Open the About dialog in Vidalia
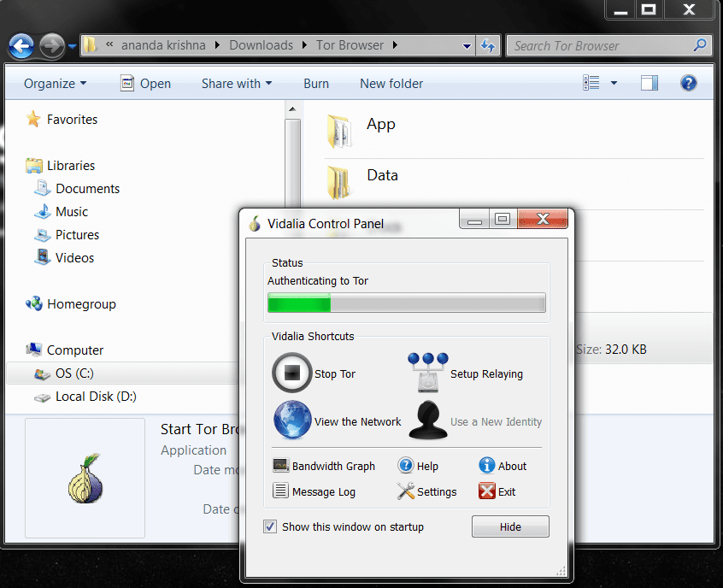This screenshot has height=588, width=723. click(503, 466)
